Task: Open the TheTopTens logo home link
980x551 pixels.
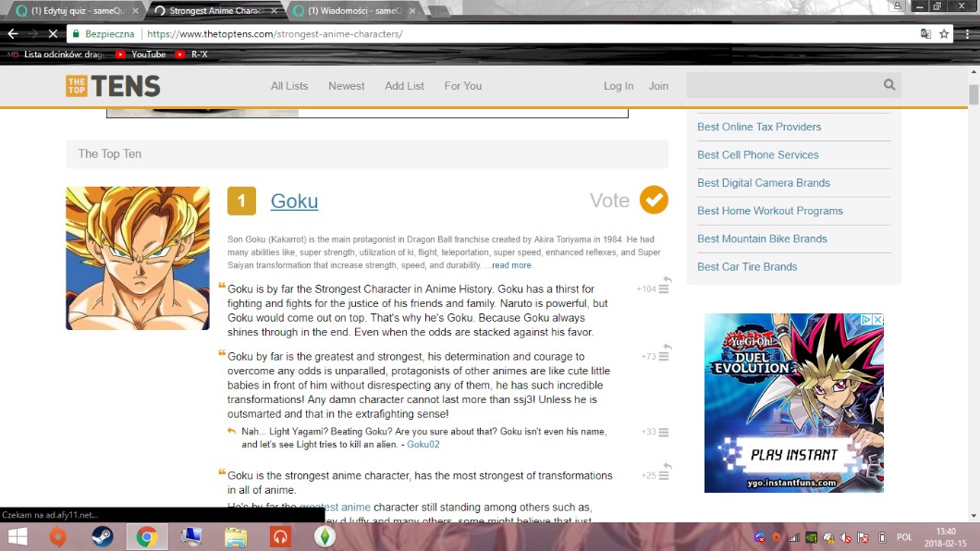Action: [113, 86]
